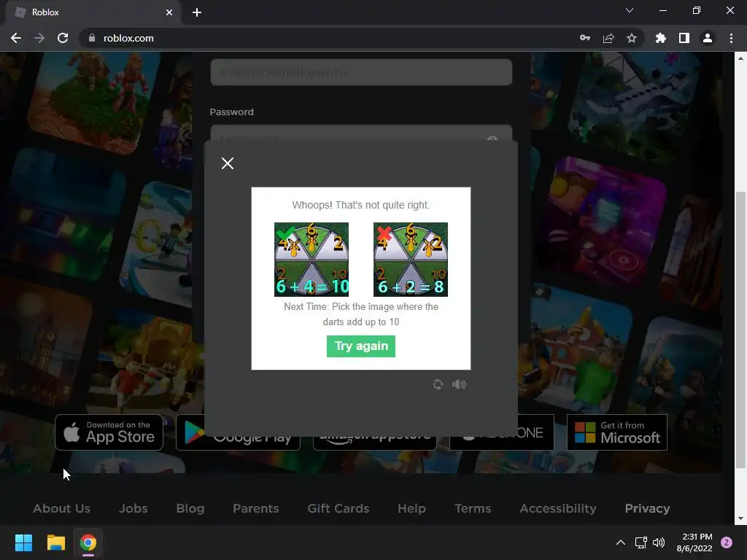Screen dimensions: 747x560
Task: Open the tab search chevron
Action: pos(630,10)
